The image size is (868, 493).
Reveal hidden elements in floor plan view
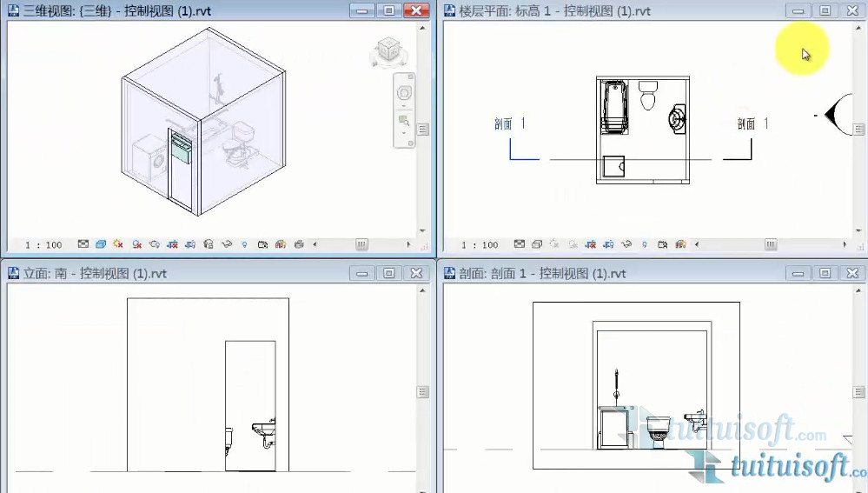pos(645,244)
